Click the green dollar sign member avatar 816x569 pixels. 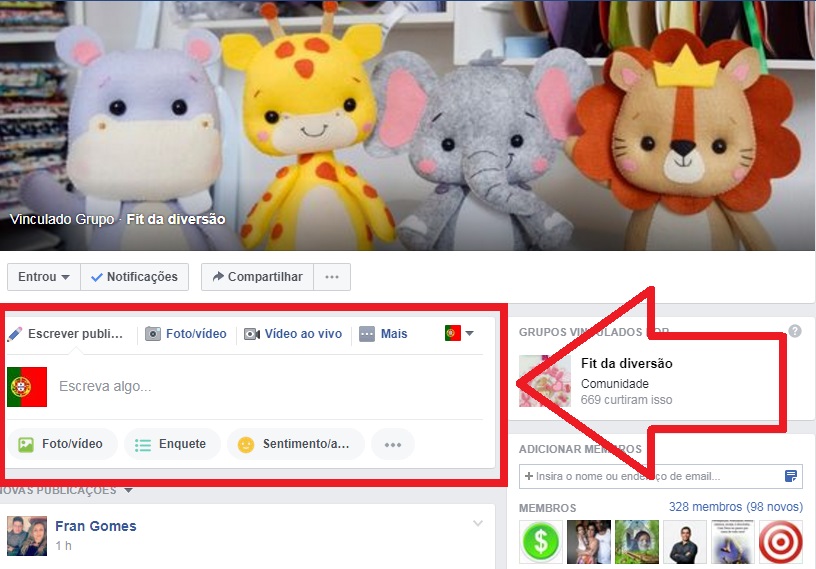tap(541, 542)
